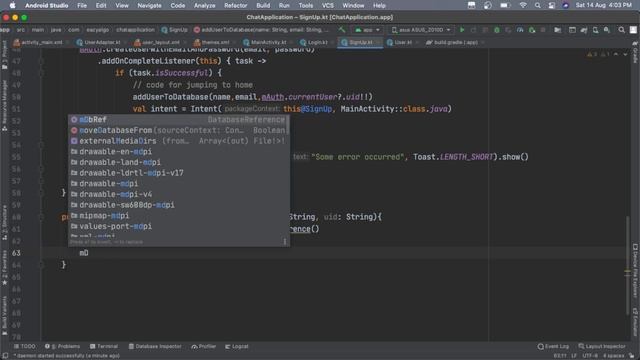Open the Build menu

(x=263, y=5)
